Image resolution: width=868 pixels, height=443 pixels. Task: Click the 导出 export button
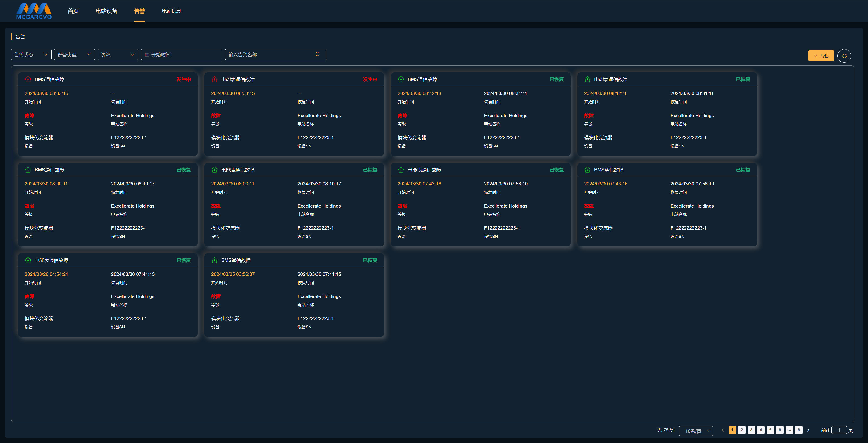click(821, 56)
